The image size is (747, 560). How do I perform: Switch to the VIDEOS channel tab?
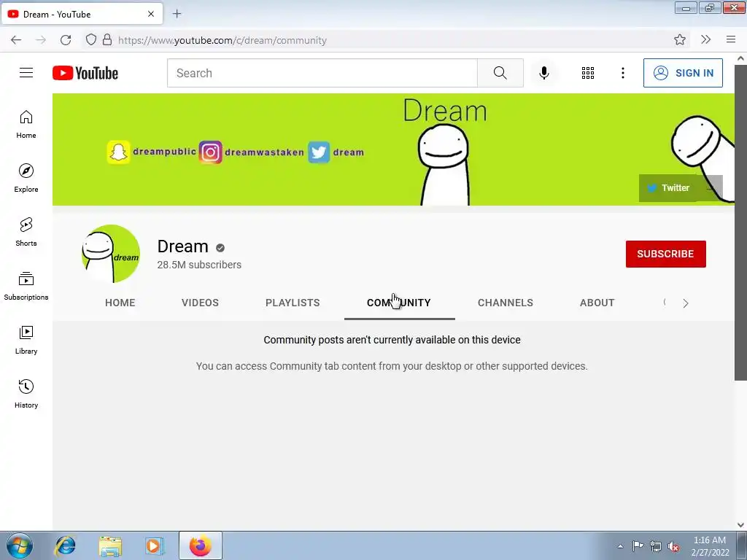coord(200,303)
